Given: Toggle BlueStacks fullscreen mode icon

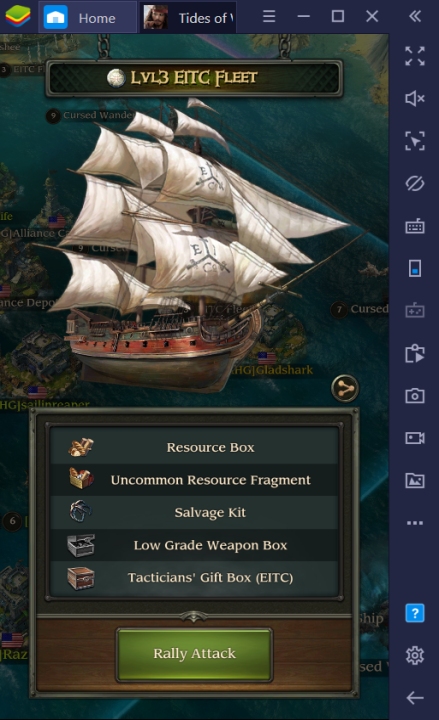Looking at the screenshot, I should click(415, 56).
